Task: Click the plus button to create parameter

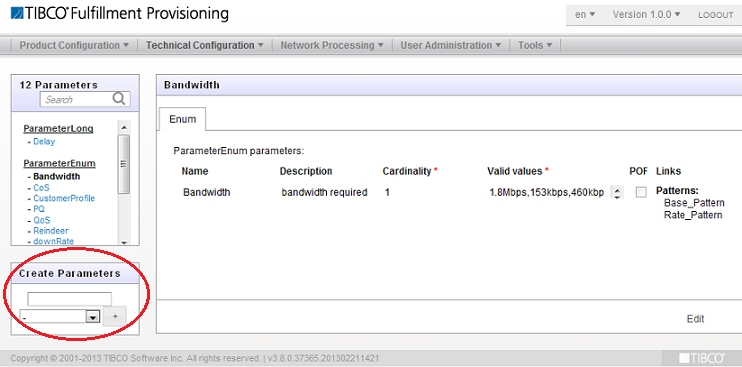Action: [x=115, y=316]
